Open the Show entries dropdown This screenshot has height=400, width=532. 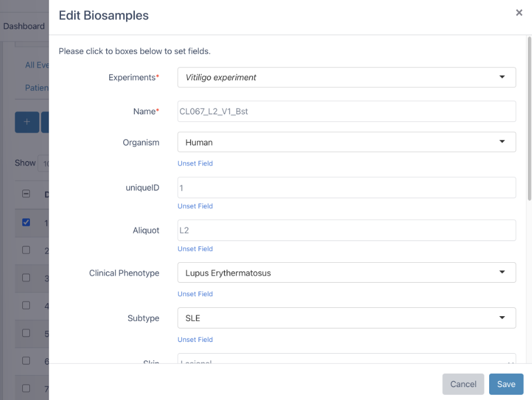43,164
